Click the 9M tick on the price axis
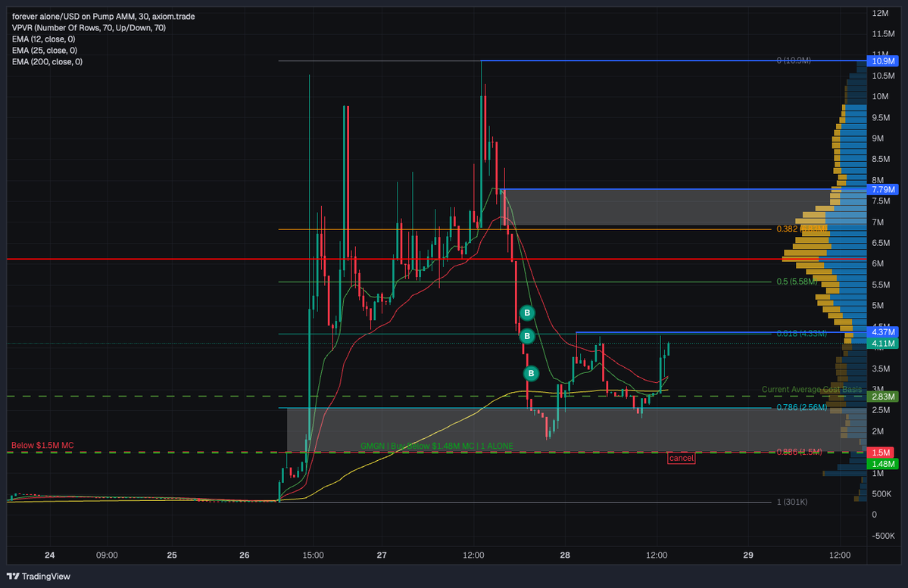908x588 pixels. tap(878, 138)
